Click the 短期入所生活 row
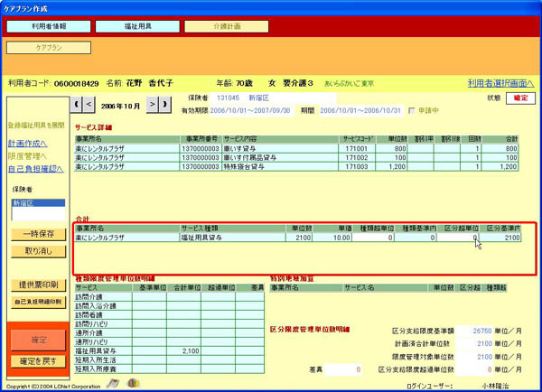Image resolution: width=542 pixels, height=392 pixels. pyautogui.click(x=170, y=359)
